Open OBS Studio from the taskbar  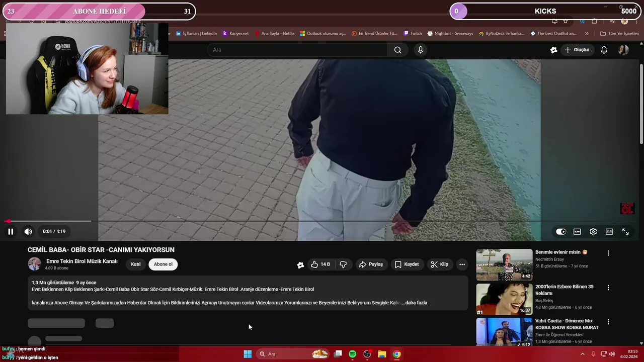coord(367,354)
